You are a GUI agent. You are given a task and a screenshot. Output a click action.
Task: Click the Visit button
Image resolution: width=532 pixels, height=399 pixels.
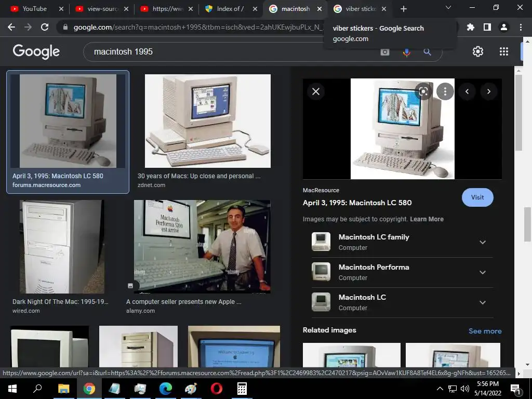click(x=477, y=197)
